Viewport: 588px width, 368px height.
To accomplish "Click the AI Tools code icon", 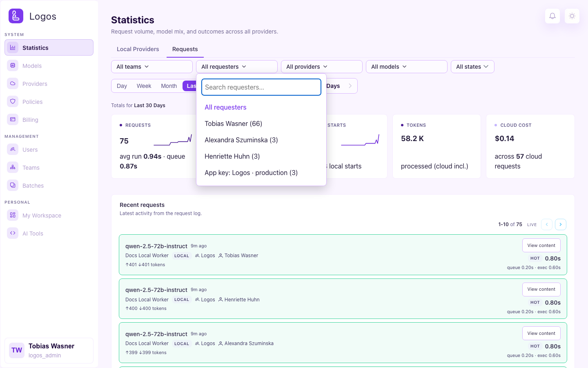I will (13, 233).
